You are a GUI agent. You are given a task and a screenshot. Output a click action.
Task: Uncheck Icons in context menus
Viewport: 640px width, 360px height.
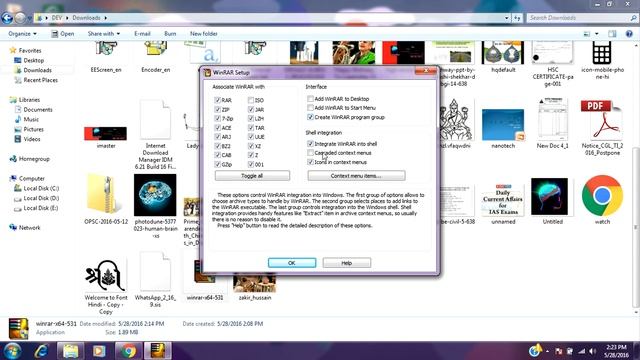point(310,162)
